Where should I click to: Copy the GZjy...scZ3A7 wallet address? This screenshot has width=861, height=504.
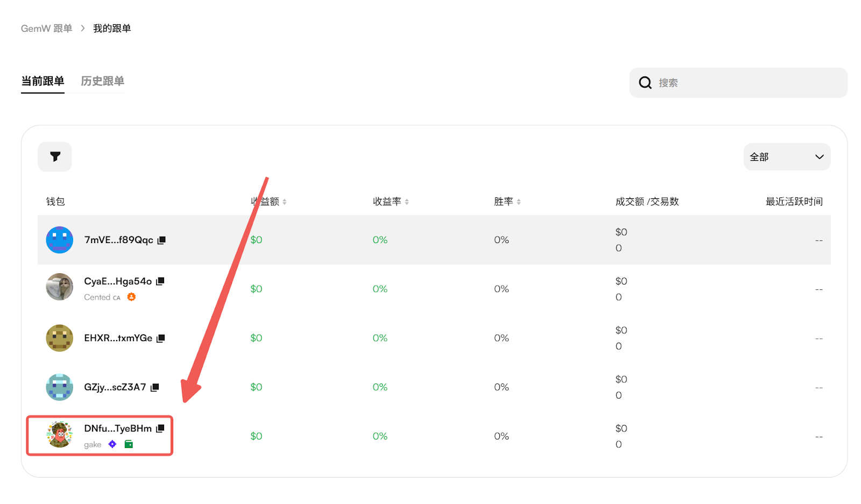click(155, 387)
